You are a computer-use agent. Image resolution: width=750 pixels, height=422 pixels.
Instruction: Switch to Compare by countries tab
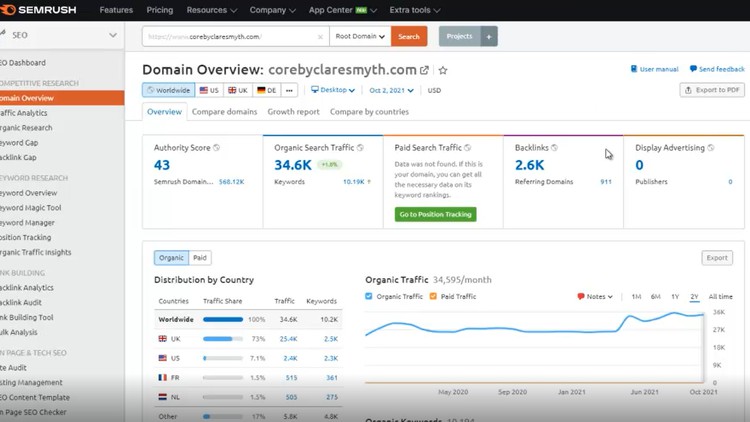tap(369, 111)
